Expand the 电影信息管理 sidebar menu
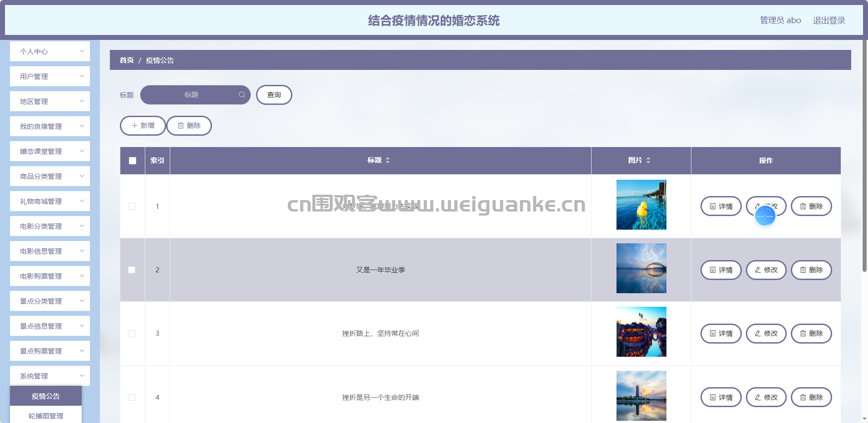The width and height of the screenshot is (868, 423). (50, 251)
